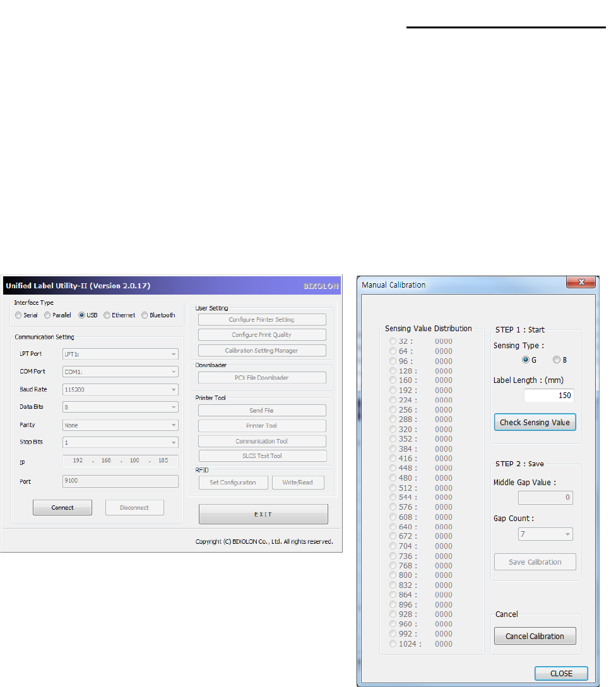Open the LPT Port dropdown
The width and height of the screenshot is (616, 687).
tap(121, 354)
